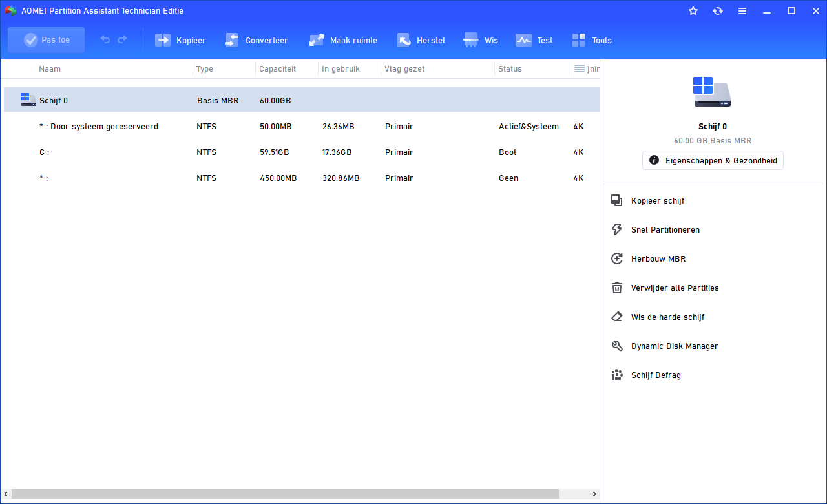Open the Converteer toolbar item
Screen dimensions: 827x504
pyautogui.click(x=256, y=40)
